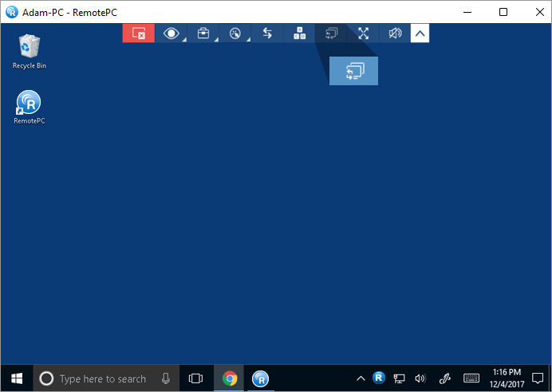
Task: Open Google Chrome from the taskbar
Action: 230,379
